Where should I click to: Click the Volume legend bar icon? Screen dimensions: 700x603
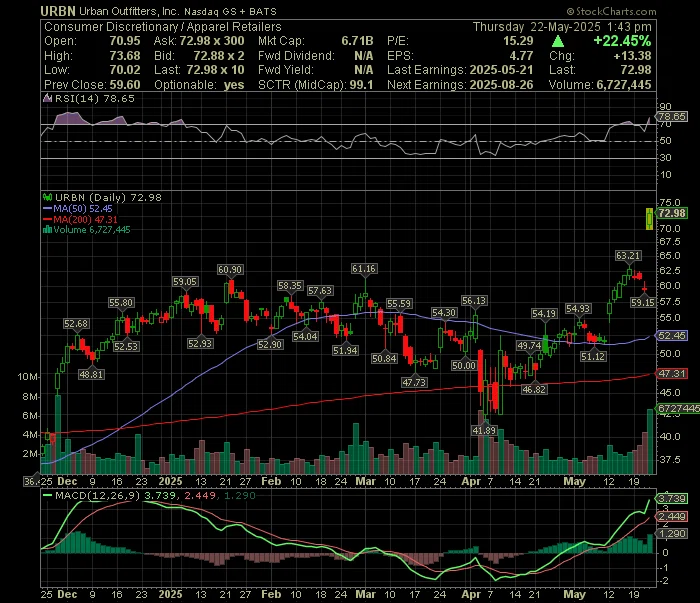click(x=47, y=230)
